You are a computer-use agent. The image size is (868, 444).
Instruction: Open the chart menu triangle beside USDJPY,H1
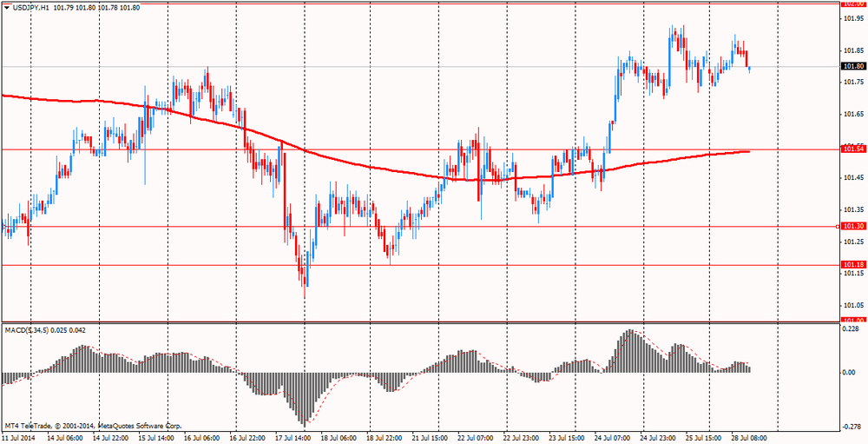(x=5, y=8)
